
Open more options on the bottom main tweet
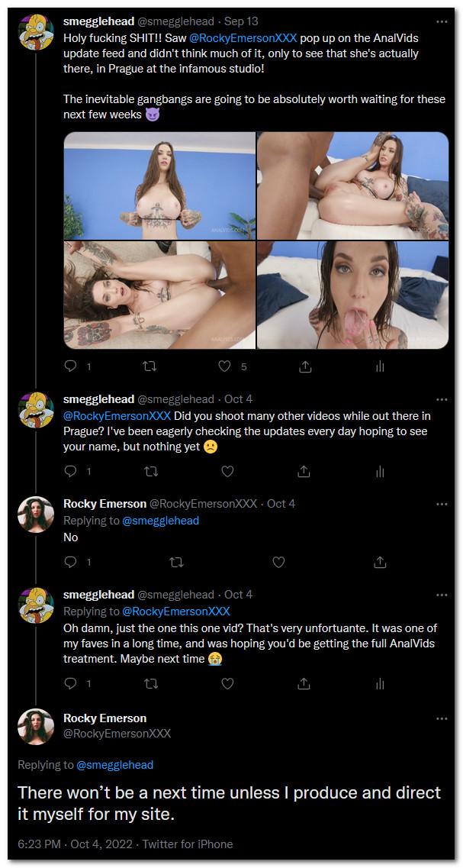(x=442, y=718)
